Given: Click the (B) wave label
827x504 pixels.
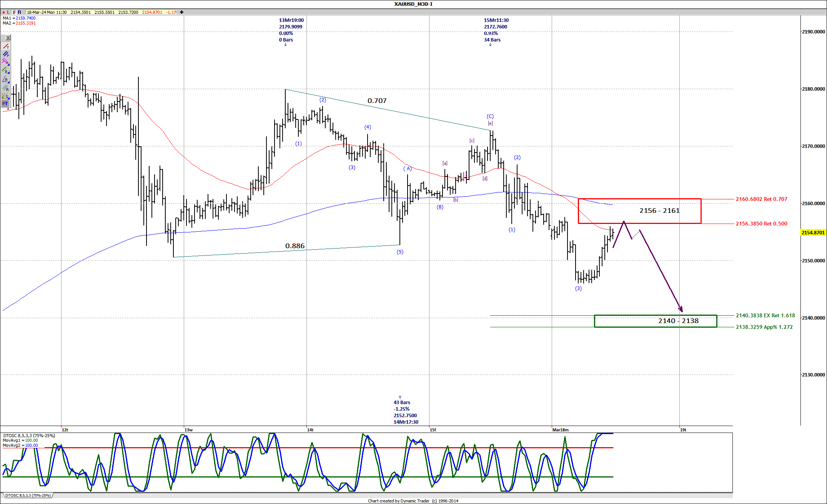Looking at the screenshot, I should pyautogui.click(x=440, y=207).
